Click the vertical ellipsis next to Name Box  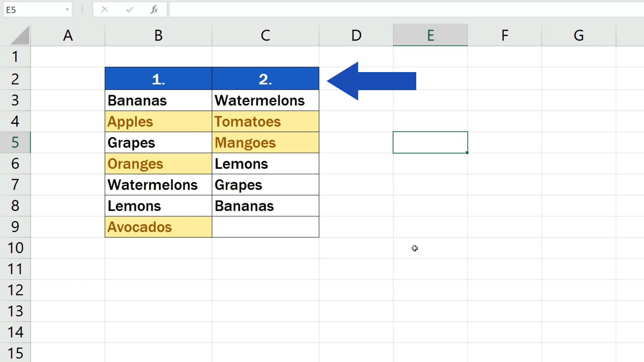82,9
